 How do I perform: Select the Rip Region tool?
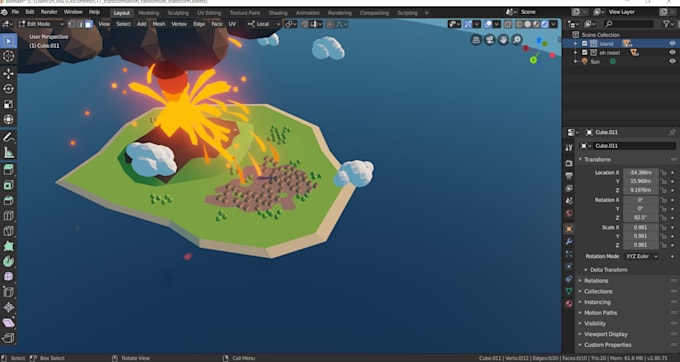pyautogui.click(x=8, y=338)
